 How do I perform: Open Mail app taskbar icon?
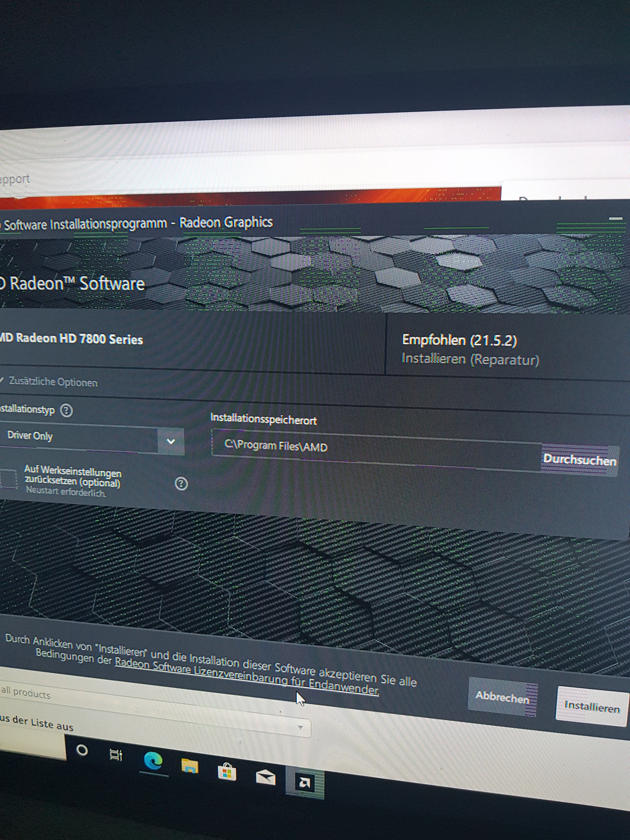click(x=265, y=777)
